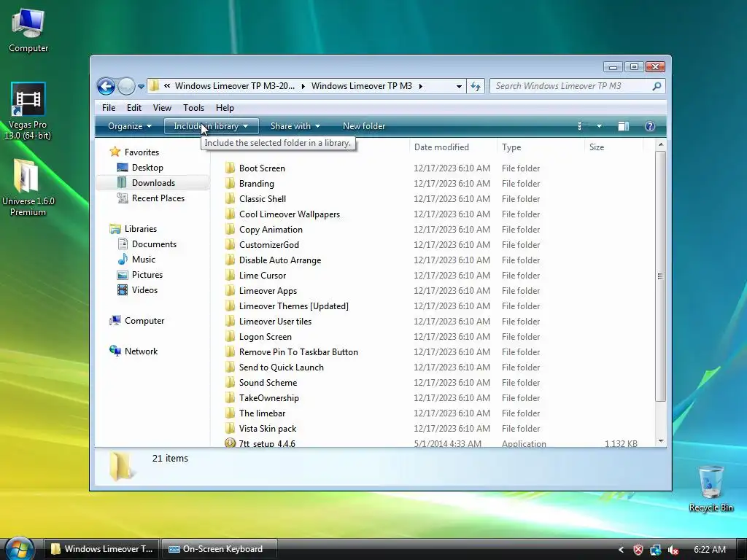Open the recent pages history arrow

[x=141, y=87]
